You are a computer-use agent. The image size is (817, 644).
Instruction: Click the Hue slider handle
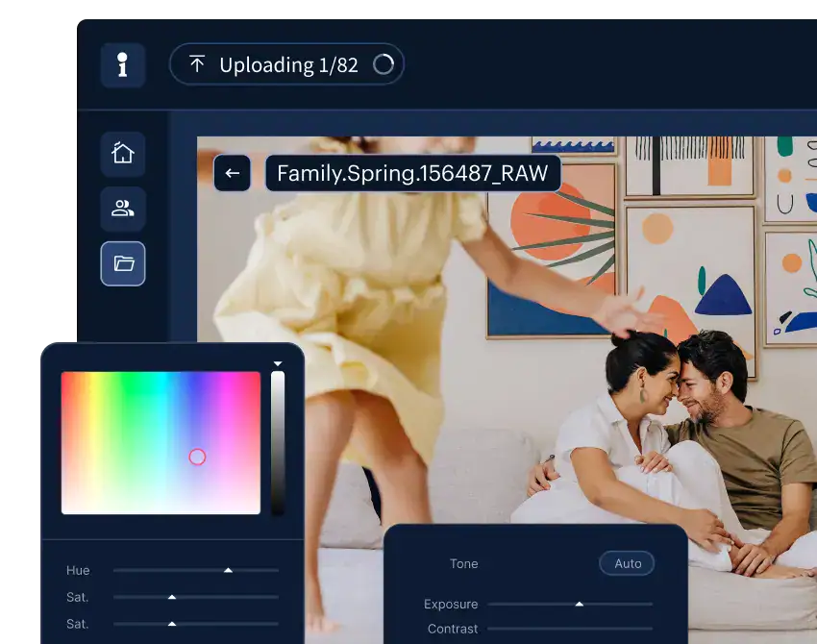(x=228, y=571)
